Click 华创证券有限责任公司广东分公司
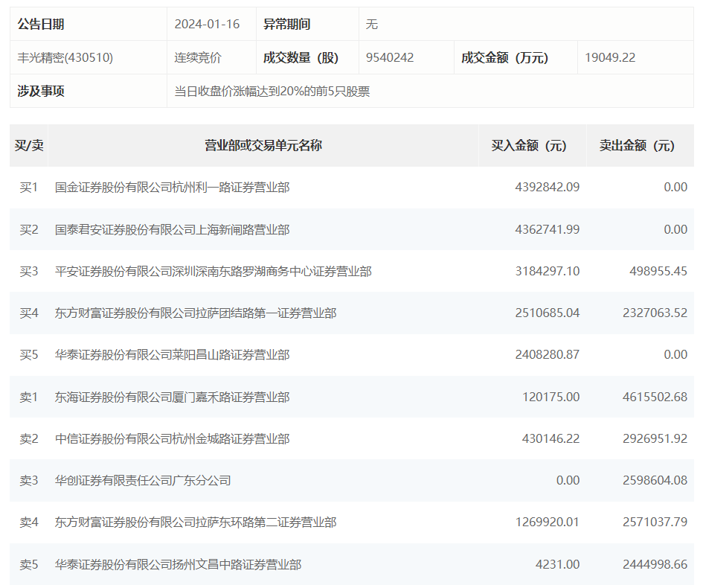Viewport: 703px width, 588px height. 143,480
